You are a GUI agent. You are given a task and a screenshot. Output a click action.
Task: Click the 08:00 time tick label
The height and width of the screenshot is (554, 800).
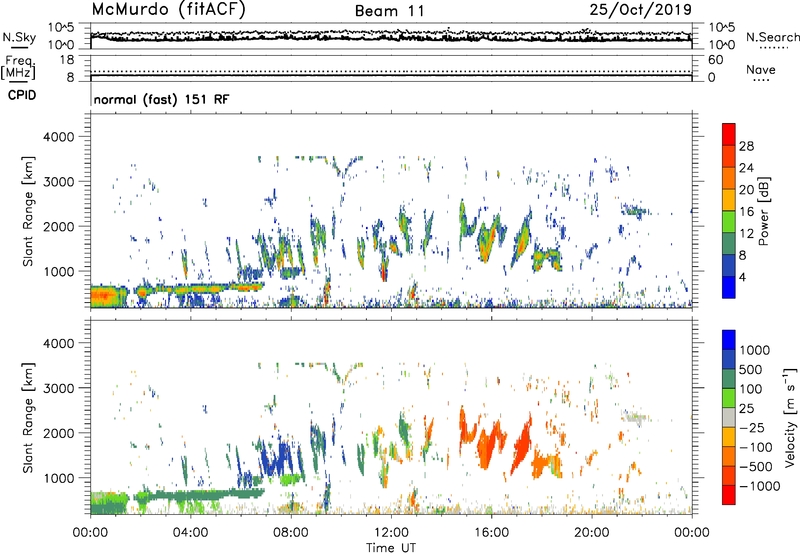pos(291,533)
